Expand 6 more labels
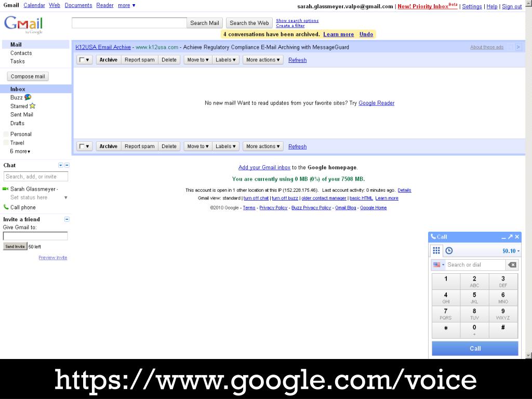Viewport: 532px width, 399px height. click(x=20, y=151)
